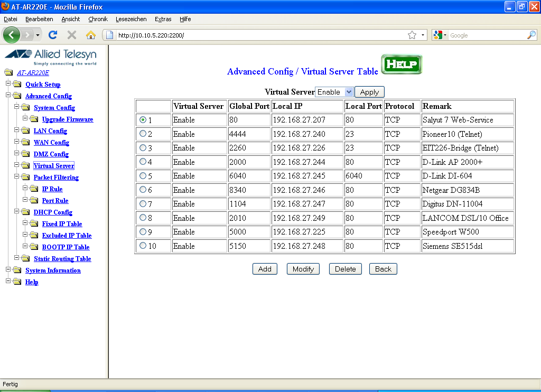
Task: Click the folder icon beside Virtual Server
Action: coord(25,165)
